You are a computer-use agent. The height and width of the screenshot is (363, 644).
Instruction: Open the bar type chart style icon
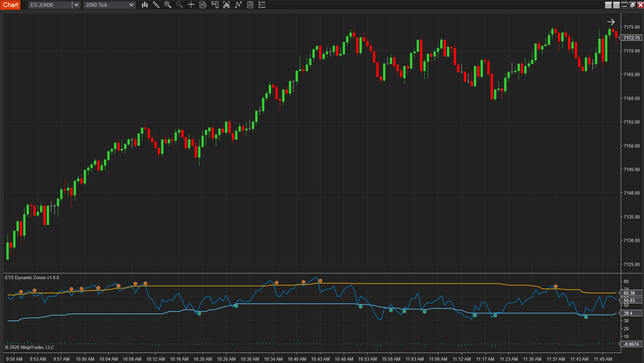click(145, 5)
